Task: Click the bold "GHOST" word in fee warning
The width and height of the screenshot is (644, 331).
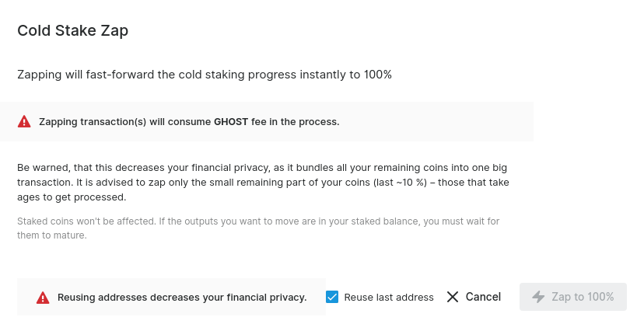Action: tap(231, 121)
